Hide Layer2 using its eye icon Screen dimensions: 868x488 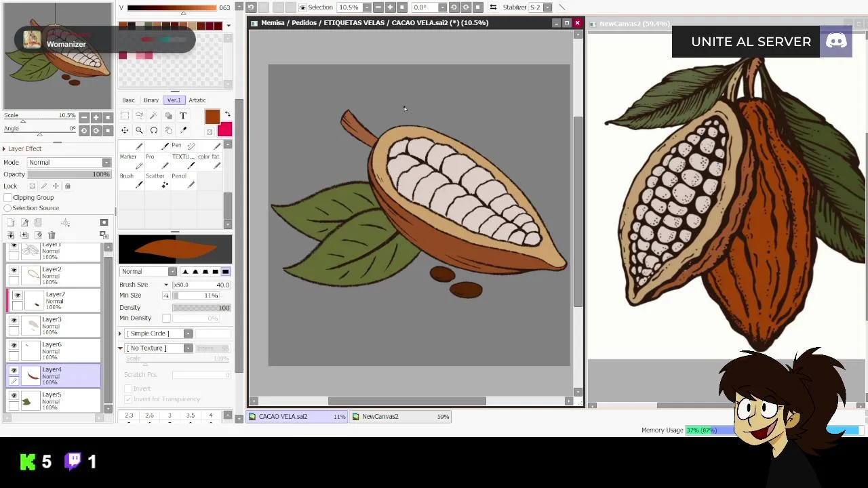[14, 271]
